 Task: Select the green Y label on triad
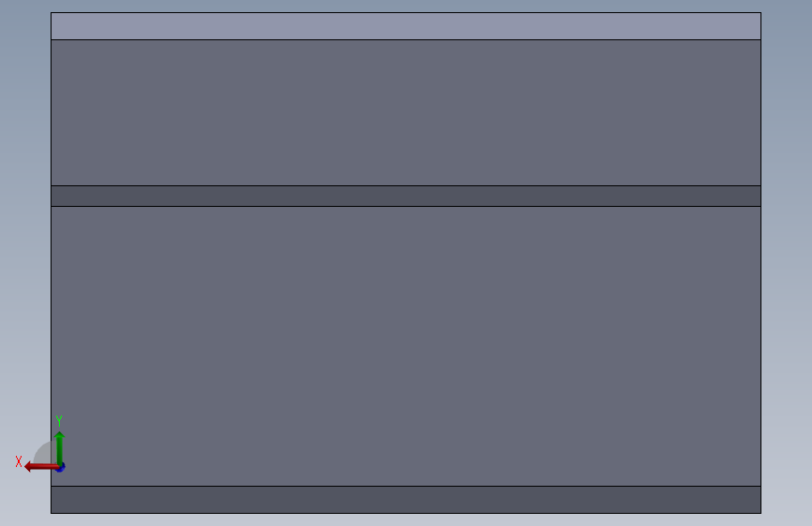click(x=59, y=420)
